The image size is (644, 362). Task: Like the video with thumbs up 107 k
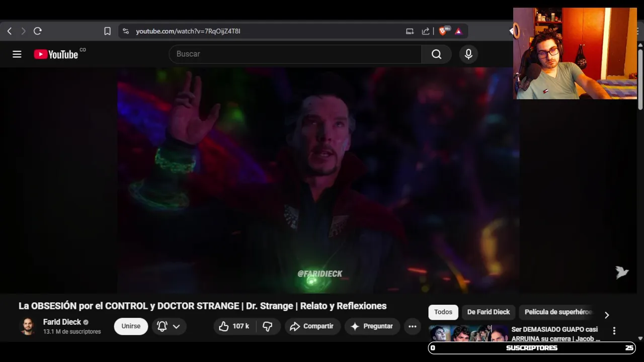(234, 326)
